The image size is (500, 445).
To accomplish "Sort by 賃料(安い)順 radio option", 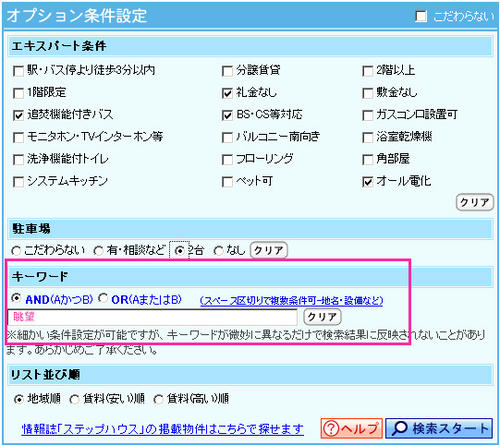I will (x=74, y=399).
